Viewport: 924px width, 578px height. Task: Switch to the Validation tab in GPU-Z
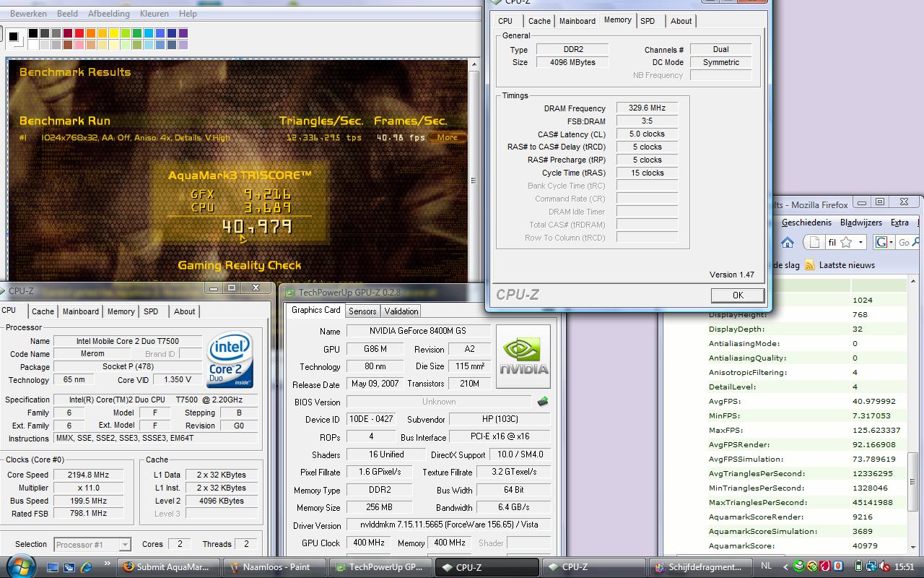[x=401, y=311]
